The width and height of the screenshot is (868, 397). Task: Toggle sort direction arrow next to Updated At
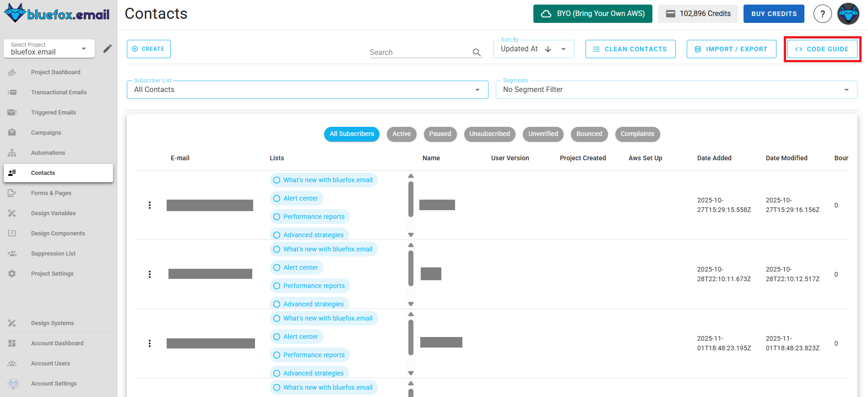(x=548, y=49)
